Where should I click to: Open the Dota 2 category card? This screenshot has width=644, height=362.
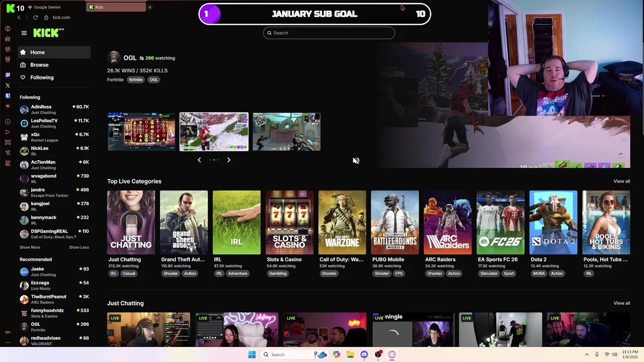click(553, 222)
